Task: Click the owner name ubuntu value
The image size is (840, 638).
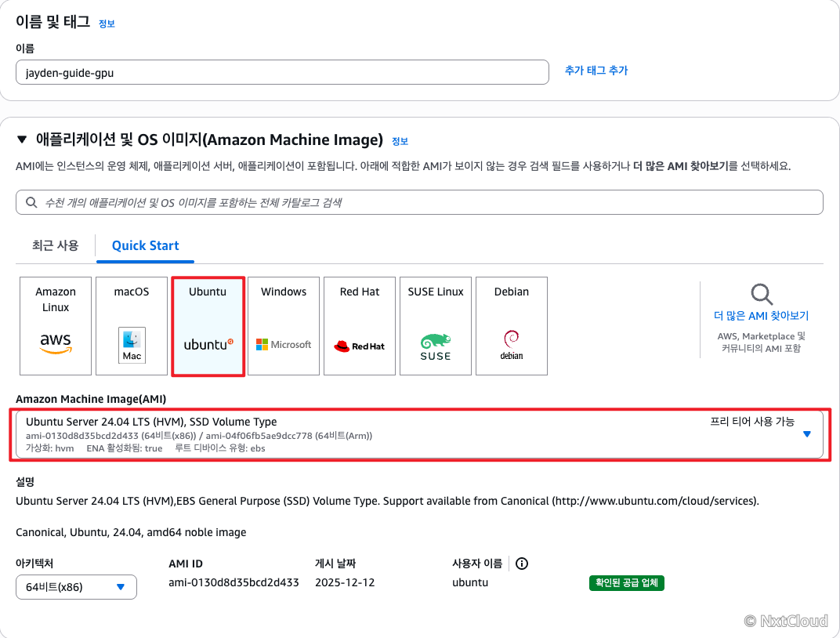Action: tap(470, 583)
